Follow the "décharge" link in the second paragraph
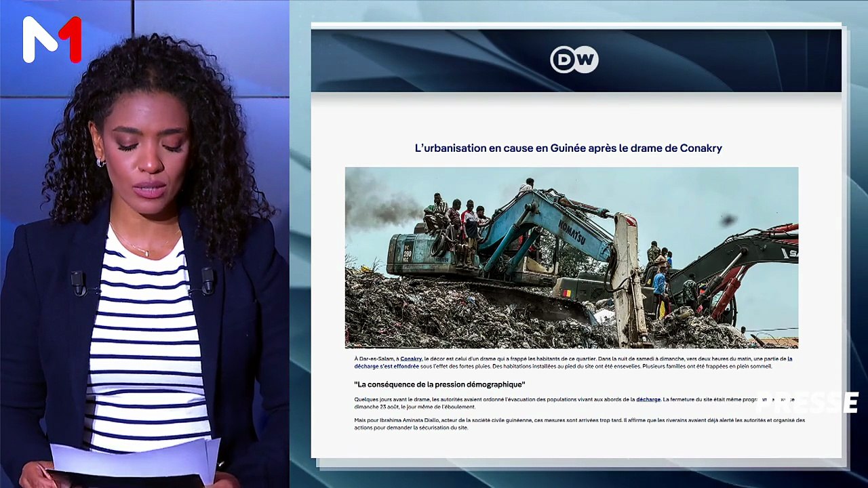 pos(648,399)
